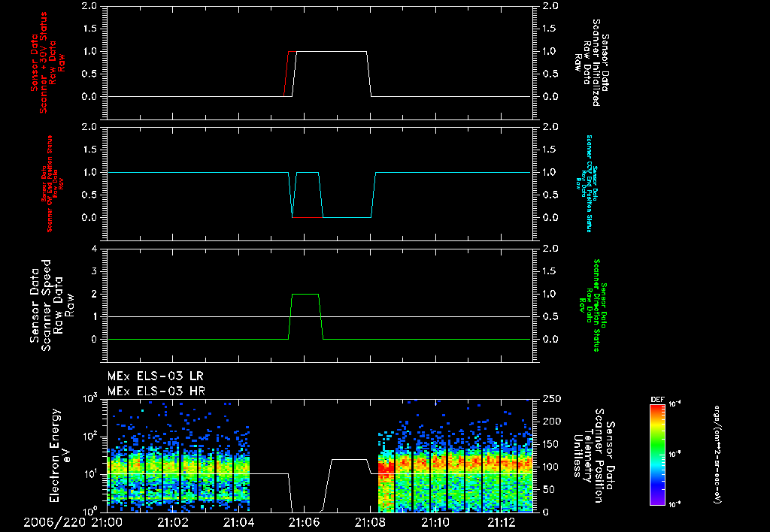Click the 21:06 time tick label
The height and width of the screenshot is (532, 770).
coord(304,523)
